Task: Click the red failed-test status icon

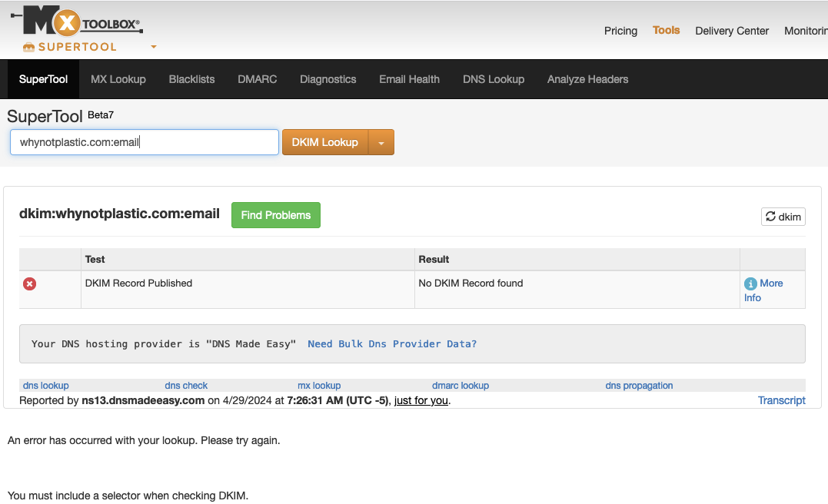Action: point(29,283)
